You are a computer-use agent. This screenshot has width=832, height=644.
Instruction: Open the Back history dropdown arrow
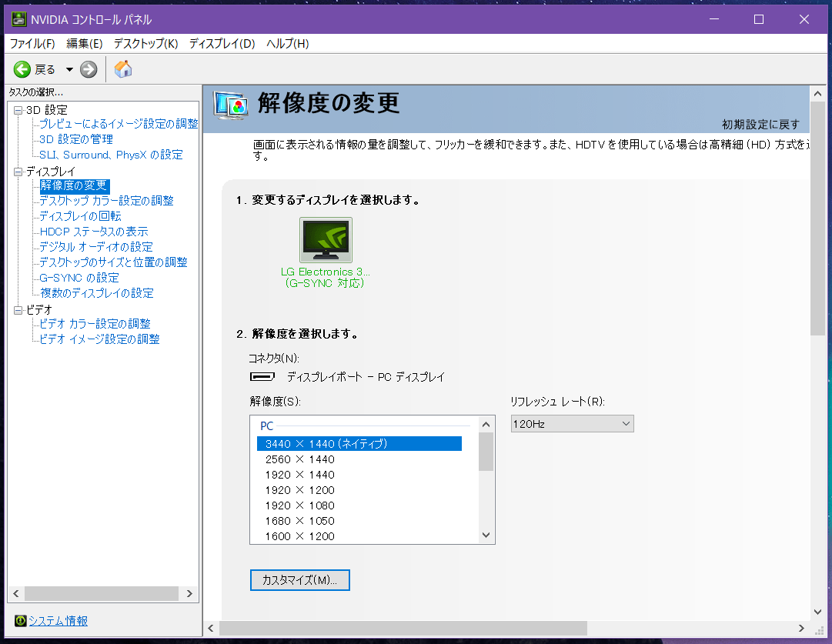(69, 69)
